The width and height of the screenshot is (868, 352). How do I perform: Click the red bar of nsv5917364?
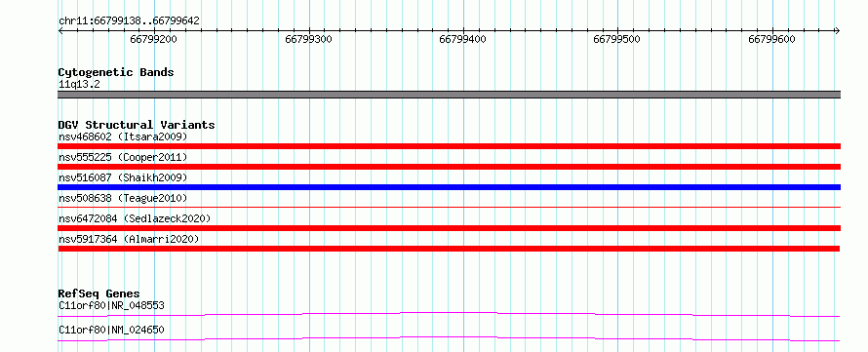449,249
